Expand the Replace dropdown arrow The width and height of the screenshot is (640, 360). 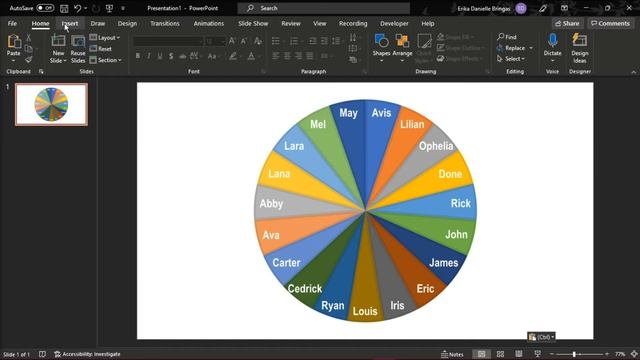click(x=531, y=48)
